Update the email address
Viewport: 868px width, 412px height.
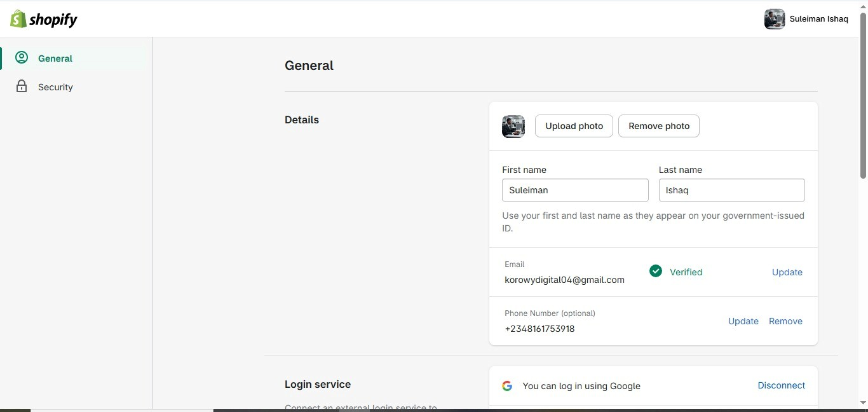tap(787, 272)
